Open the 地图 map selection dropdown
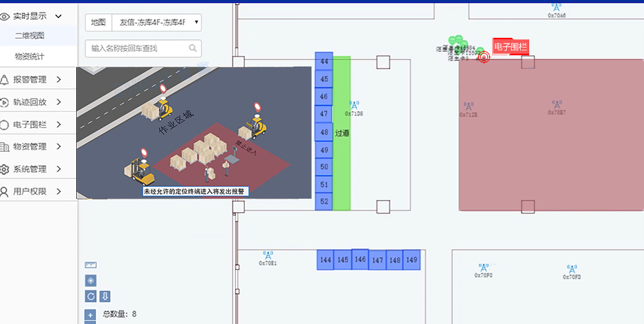Image resolution: width=644 pixels, height=324 pixels. pos(156,23)
